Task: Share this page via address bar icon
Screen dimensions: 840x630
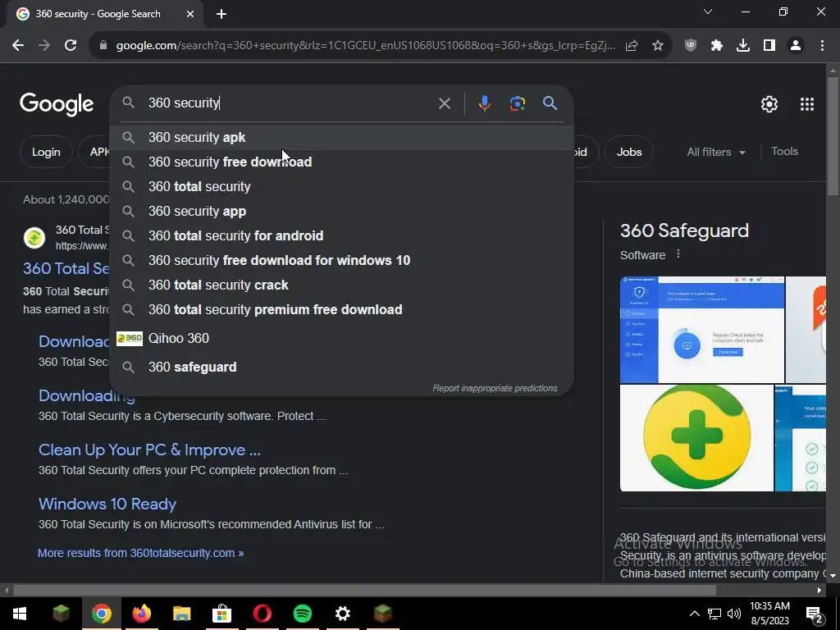Action: tap(632, 46)
